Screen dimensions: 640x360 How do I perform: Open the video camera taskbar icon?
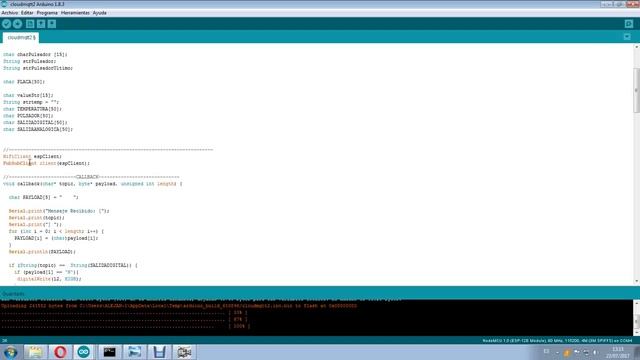pos(184,352)
